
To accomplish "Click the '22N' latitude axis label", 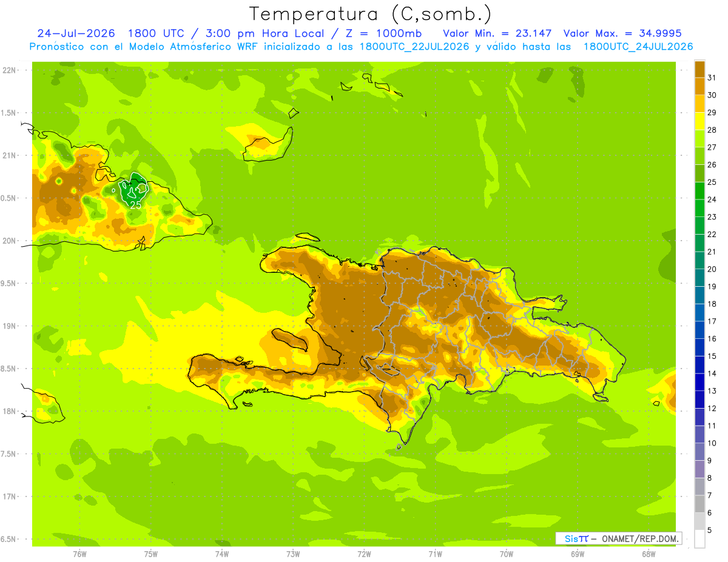I will click(10, 70).
